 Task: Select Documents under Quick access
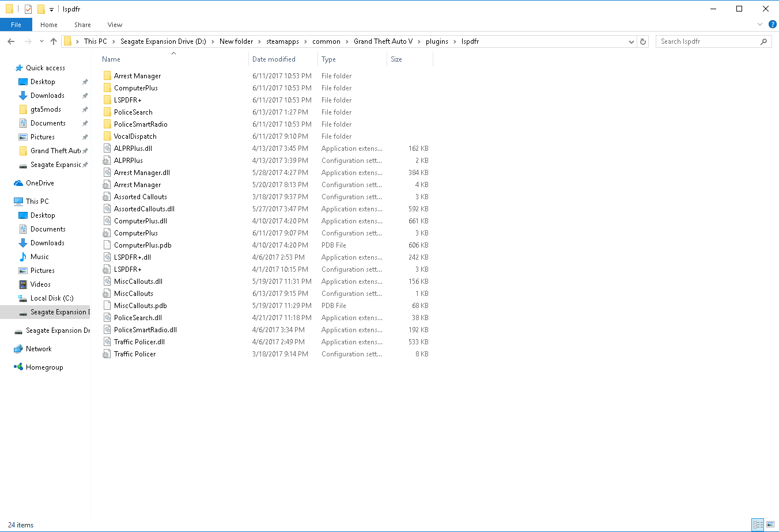48,123
